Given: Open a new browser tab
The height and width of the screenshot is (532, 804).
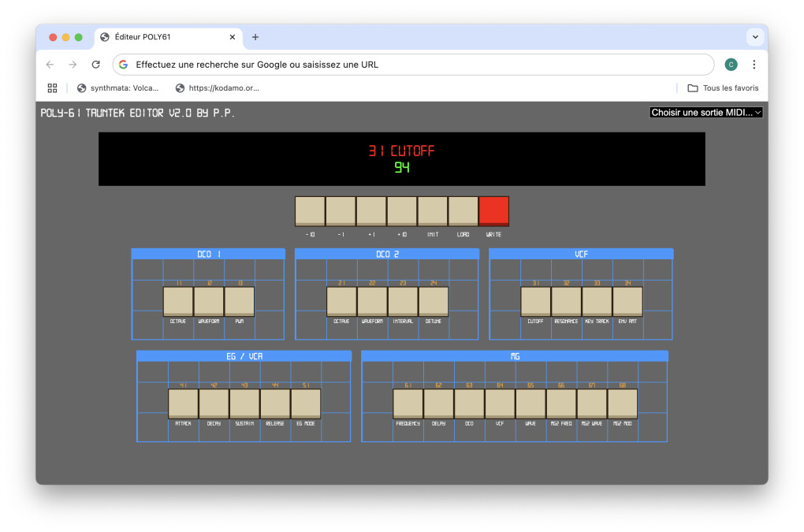Looking at the screenshot, I should pyautogui.click(x=255, y=37).
